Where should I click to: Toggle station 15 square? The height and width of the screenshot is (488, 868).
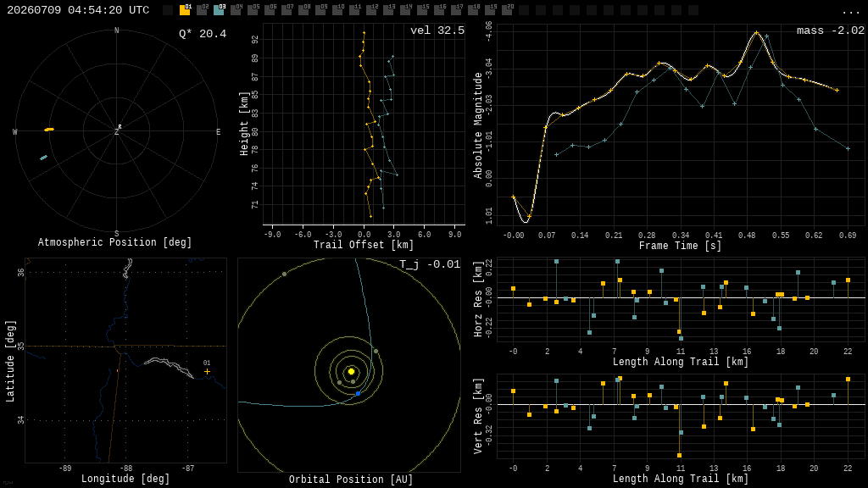[x=422, y=10]
